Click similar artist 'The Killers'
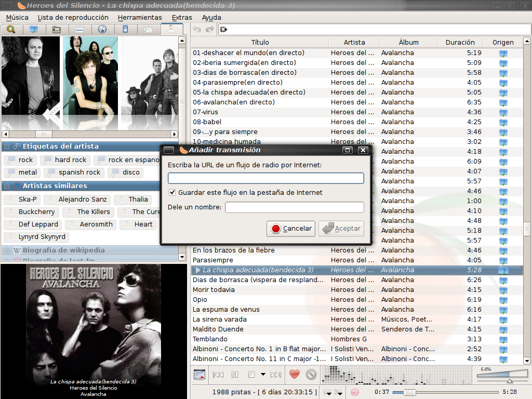Screen dimensions: 532x399 tap(88, 212)
